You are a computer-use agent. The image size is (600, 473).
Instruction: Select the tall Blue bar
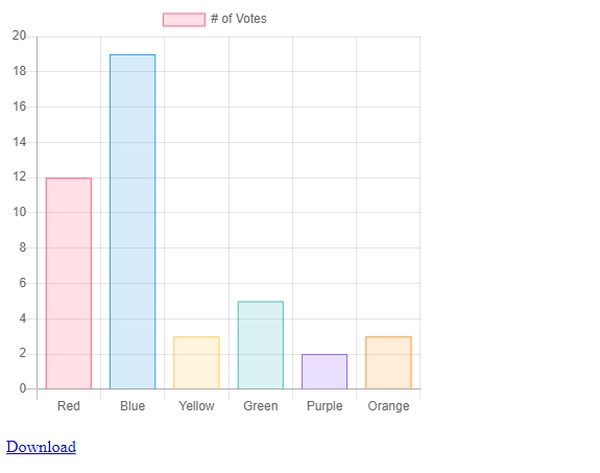click(x=132, y=222)
